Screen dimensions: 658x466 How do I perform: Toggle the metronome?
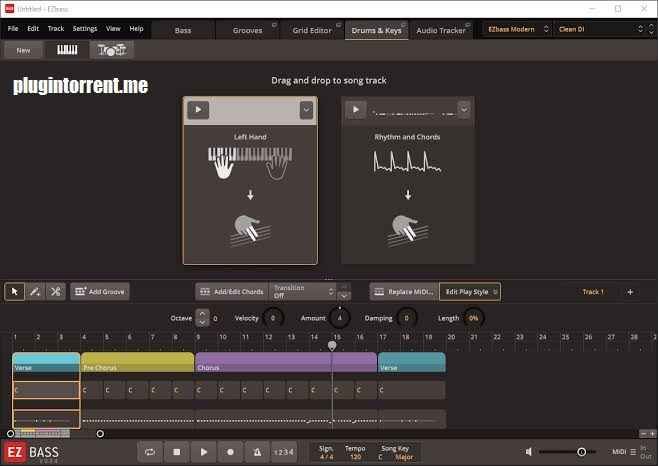pos(257,452)
